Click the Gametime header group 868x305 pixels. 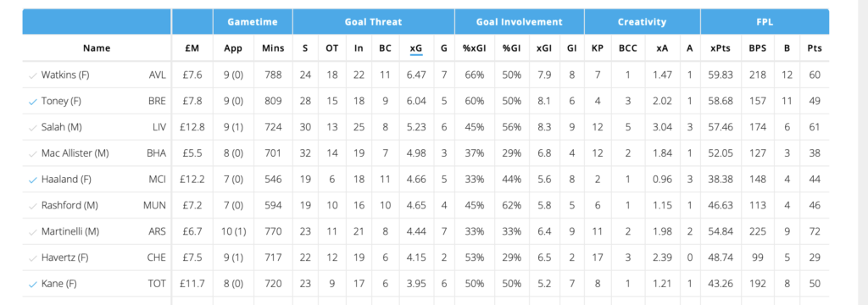(253, 22)
